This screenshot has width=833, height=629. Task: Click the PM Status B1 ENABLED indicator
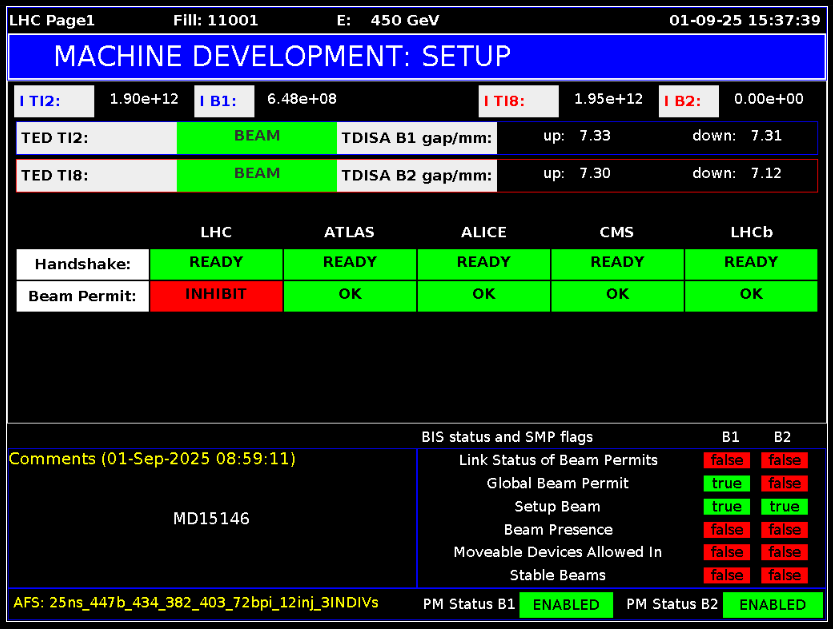click(x=566, y=605)
